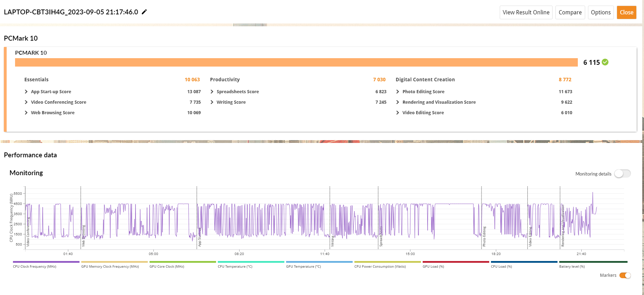Turn off the Markers toggle
The width and height of the screenshot is (644, 295).
coord(625,275)
